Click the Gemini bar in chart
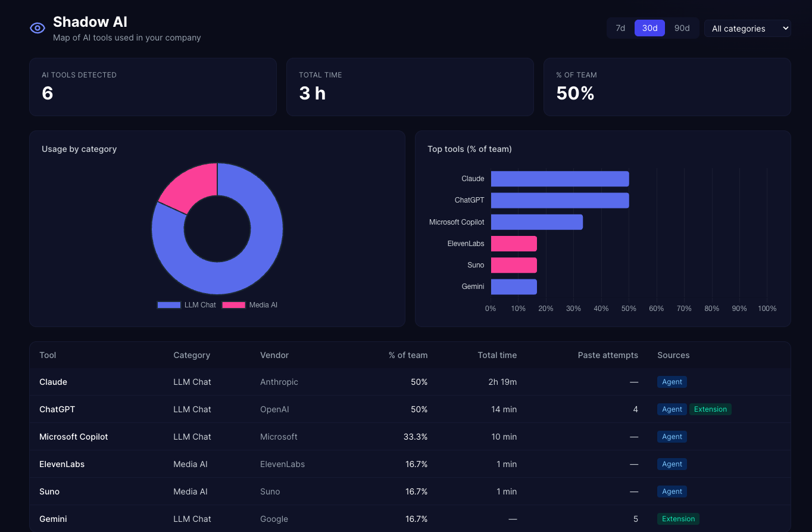812x532 pixels. [x=514, y=287]
